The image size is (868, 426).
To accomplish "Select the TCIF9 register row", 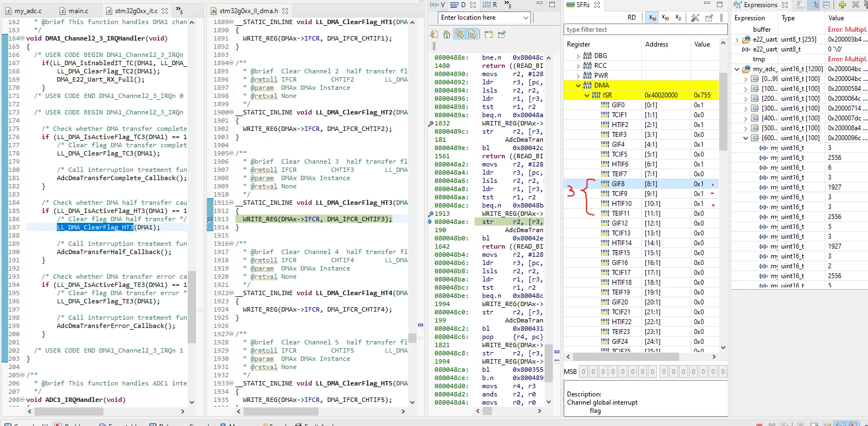I will coord(641,194).
